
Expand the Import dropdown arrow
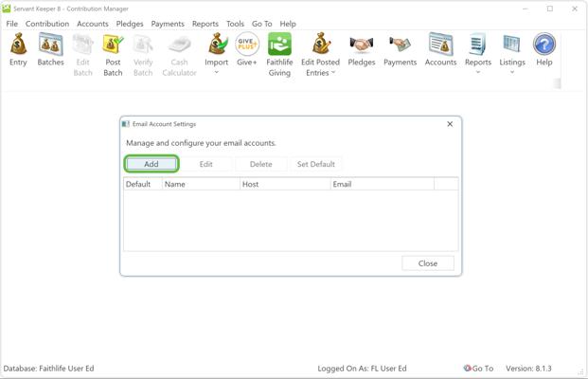pyautogui.click(x=217, y=73)
